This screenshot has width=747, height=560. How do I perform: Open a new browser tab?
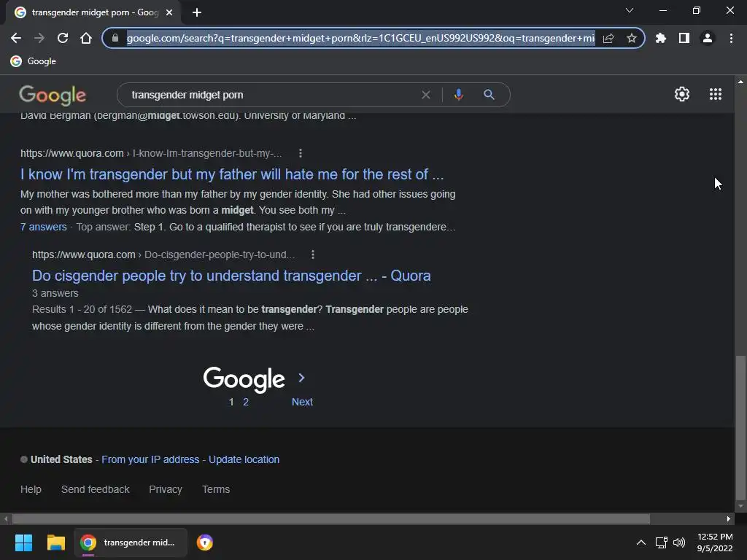[x=197, y=12]
